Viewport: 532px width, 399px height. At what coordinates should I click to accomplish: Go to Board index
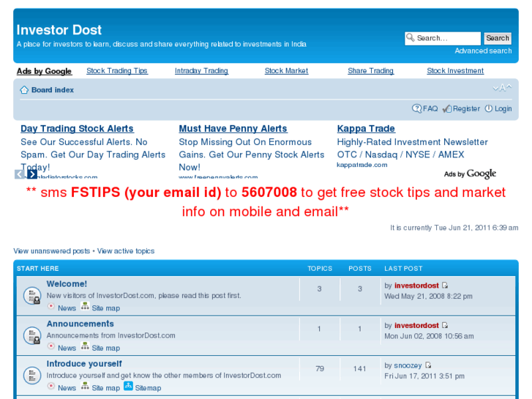(x=53, y=90)
